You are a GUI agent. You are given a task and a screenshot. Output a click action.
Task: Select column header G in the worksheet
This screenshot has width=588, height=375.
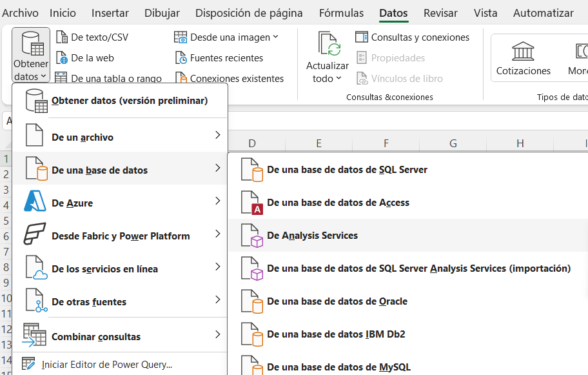[453, 143]
